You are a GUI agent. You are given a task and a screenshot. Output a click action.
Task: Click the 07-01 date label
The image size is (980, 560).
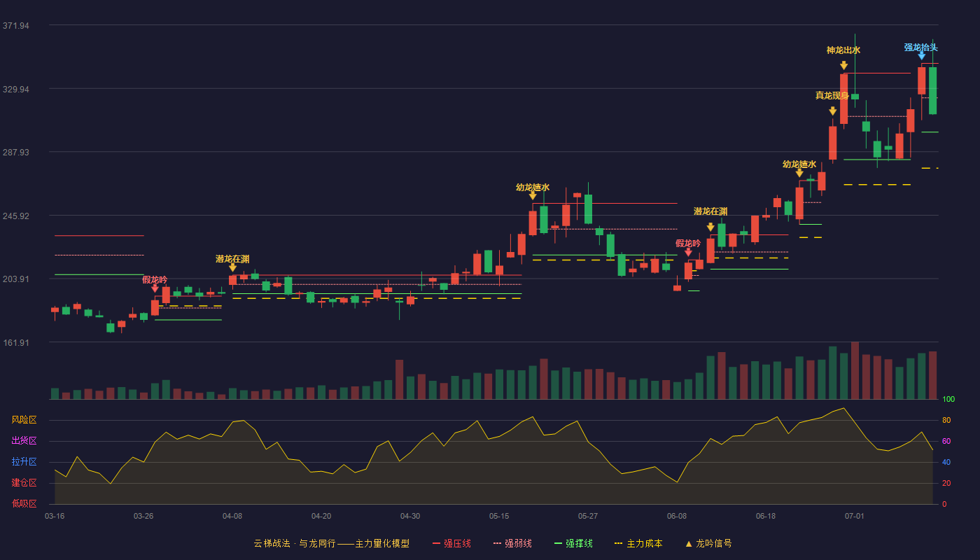(855, 516)
